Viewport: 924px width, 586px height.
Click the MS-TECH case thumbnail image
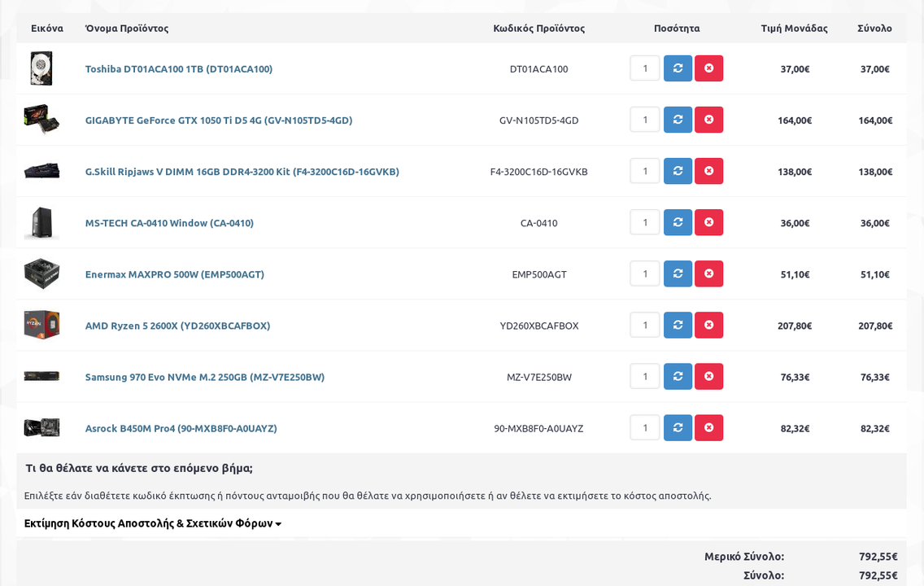point(41,222)
